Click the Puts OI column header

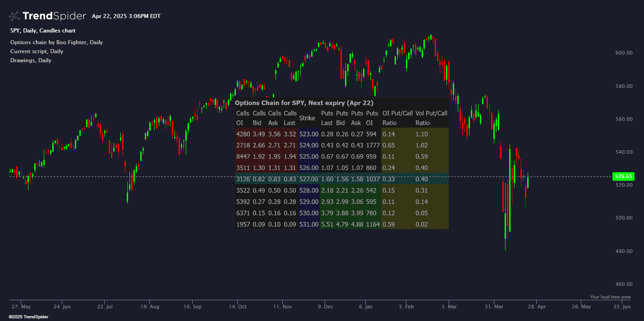[372, 118]
